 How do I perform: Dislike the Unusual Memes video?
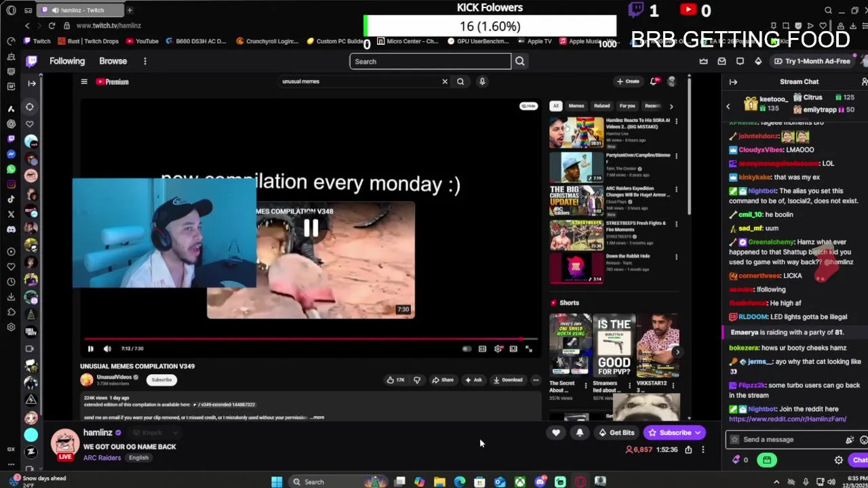point(417,380)
